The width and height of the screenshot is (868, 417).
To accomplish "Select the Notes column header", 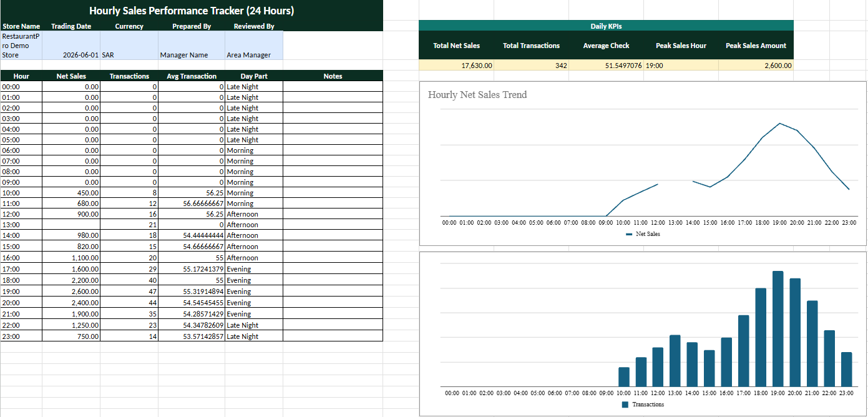I will [x=333, y=76].
